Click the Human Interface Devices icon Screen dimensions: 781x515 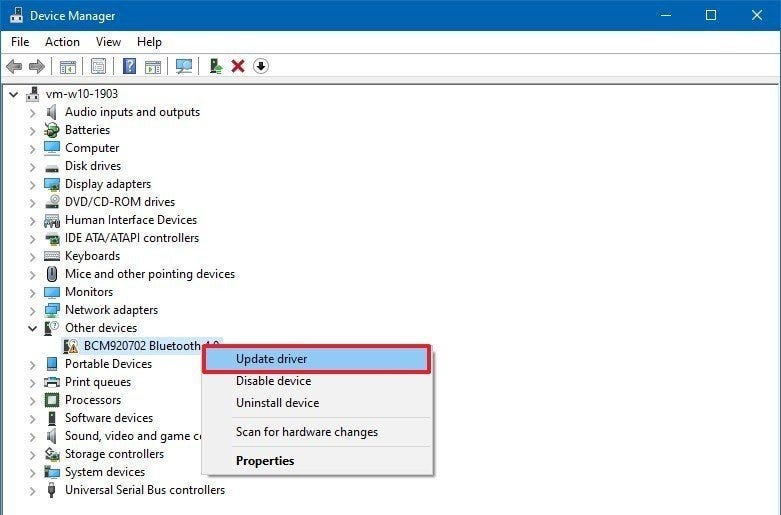point(52,220)
